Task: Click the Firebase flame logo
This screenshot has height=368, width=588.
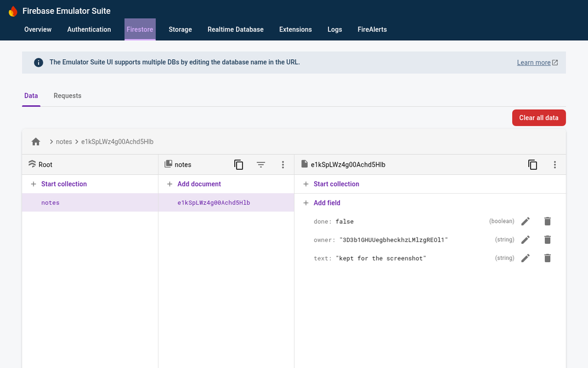Action: click(x=13, y=11)
